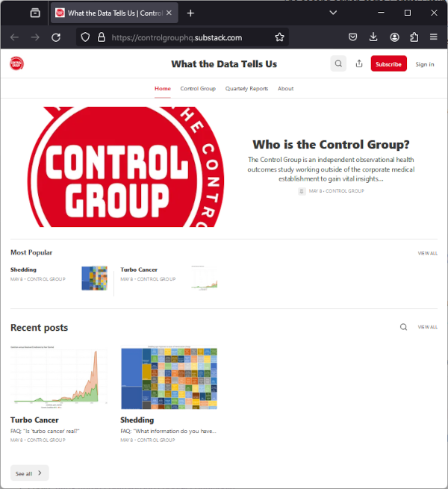Save page to Pocket
This screenshot has height=489, width=448.
352,37
